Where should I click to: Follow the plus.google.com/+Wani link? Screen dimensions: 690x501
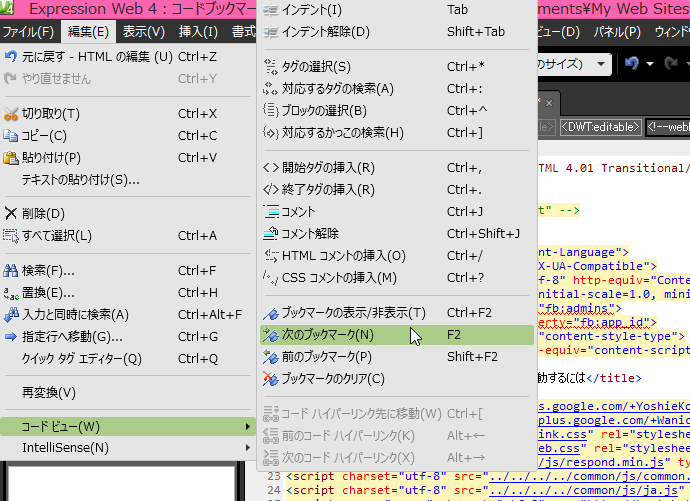click(x=614, y=420)
